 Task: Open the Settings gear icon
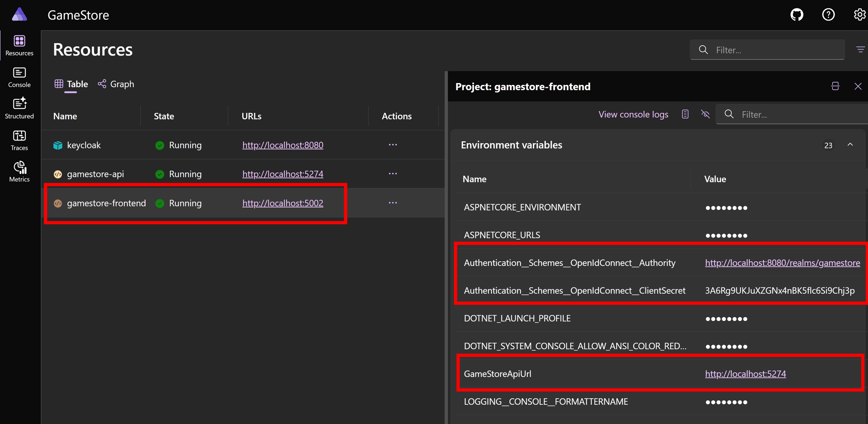coord(860,15)
